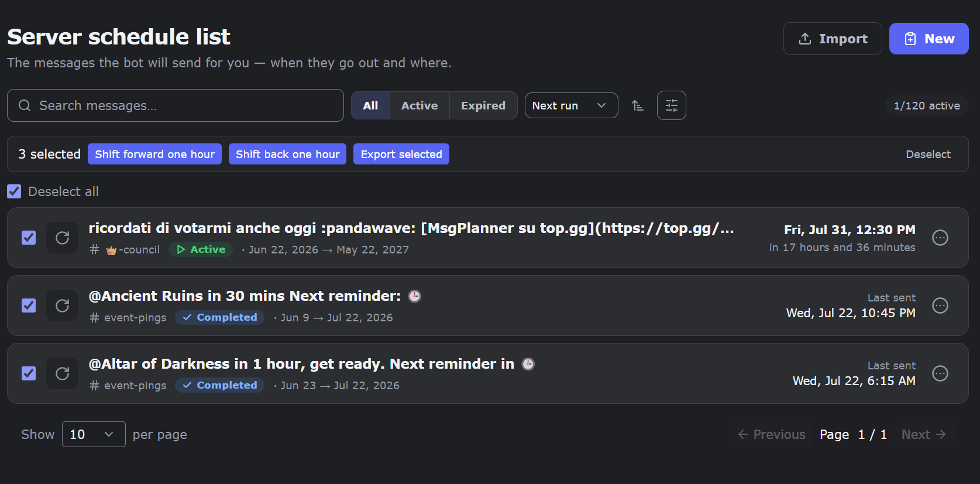The image size is (980, 484).
Task: Open the 10 per page dropdown
Action: (x=94, y=434)
